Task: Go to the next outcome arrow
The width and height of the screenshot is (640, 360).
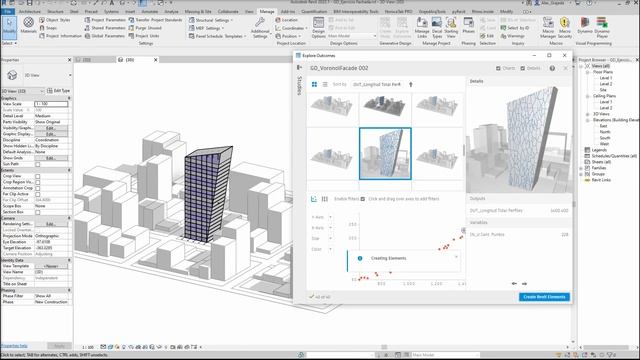Action: pos(524,283)
